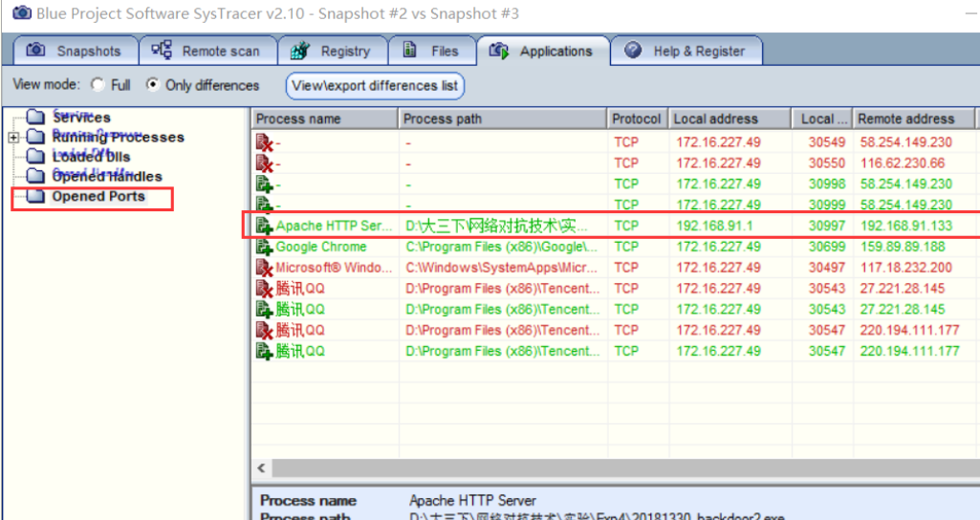Click remote address 116.62.230.66
The width and height of the screenshot is (980, 520).
902,163
